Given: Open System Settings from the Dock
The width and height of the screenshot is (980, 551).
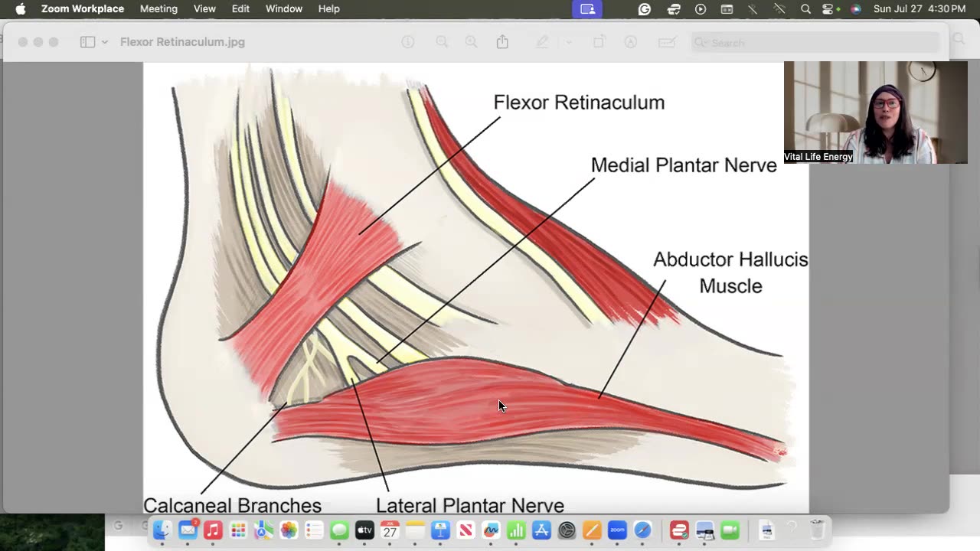Looking at the screenshot, I should point(567,530).
